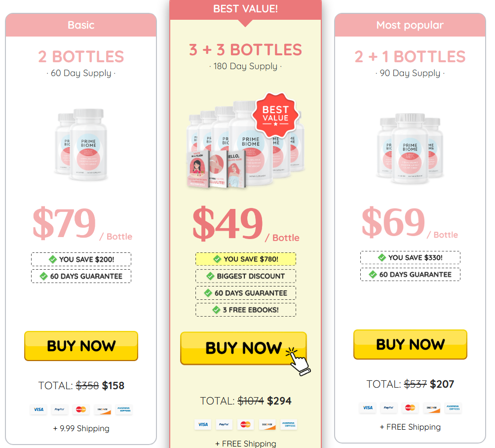Click Buy Now for 2 bottles Basic
This screenshot has height=448, width=495.
[81, 346]
